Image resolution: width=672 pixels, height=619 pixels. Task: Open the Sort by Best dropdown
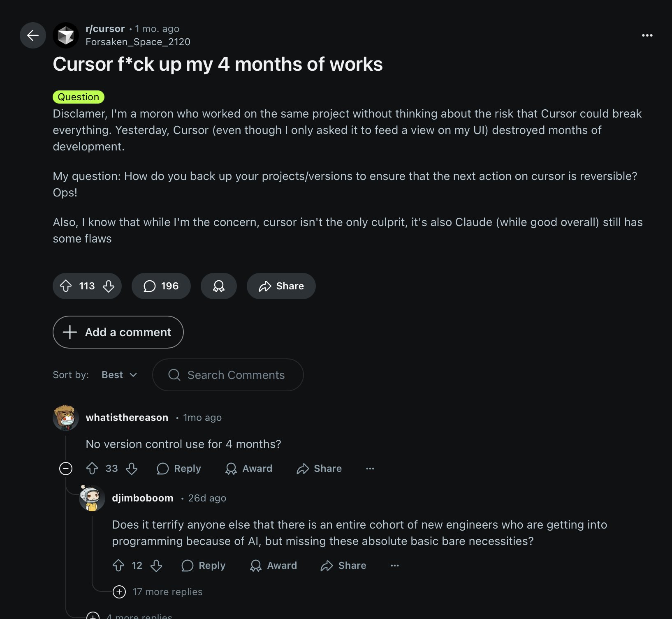pyautogui.click(x=119, y=375)
